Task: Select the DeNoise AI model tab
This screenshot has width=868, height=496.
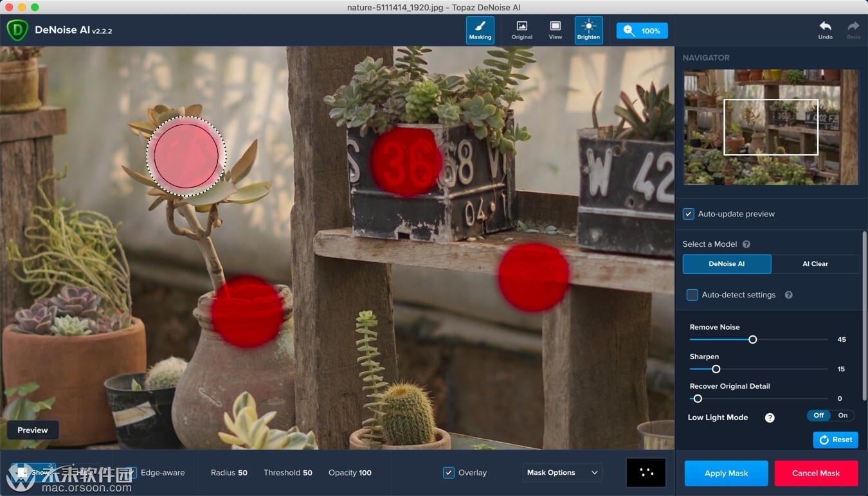Action: click(x=727, y=264)
